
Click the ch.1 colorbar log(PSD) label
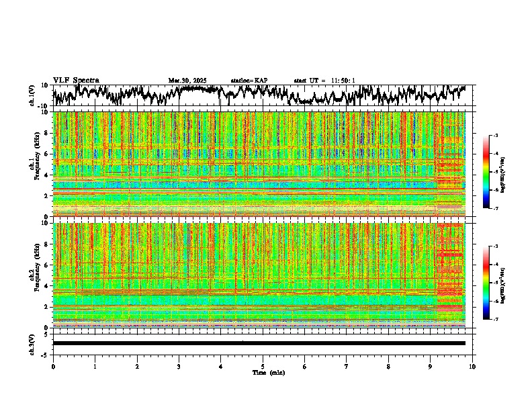[x=502, y=175]
